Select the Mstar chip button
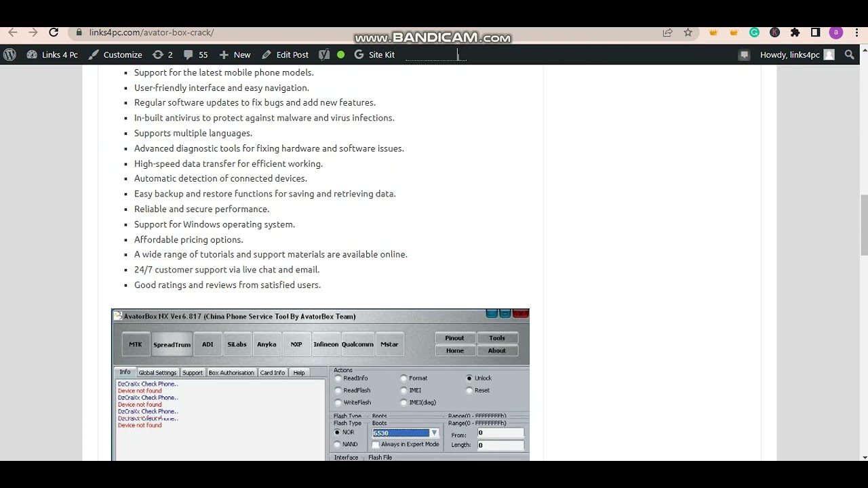 pyautogui.click(x=389, y=344)
